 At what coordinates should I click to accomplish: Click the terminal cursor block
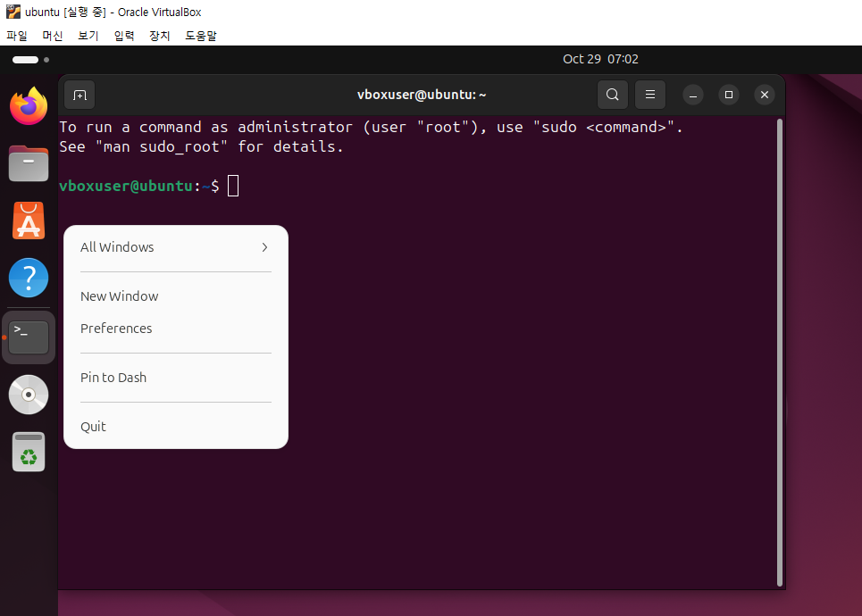click(x=233, y=186)
